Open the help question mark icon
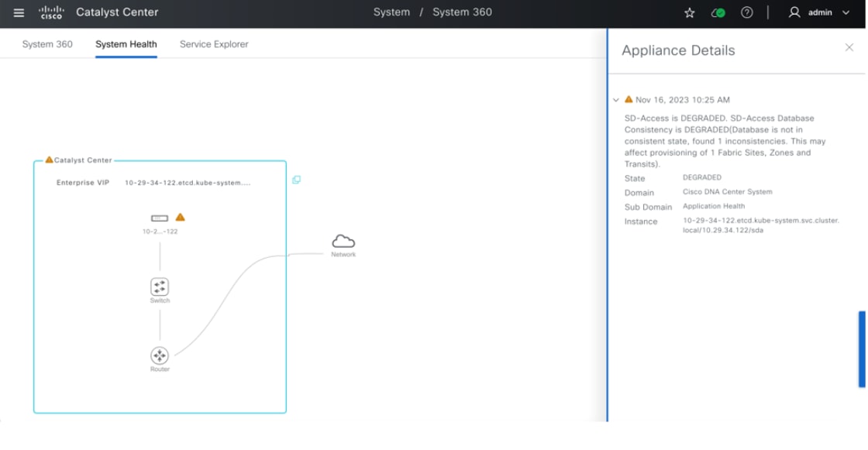Viewport: 868px width, 450px height. [747, 12]
